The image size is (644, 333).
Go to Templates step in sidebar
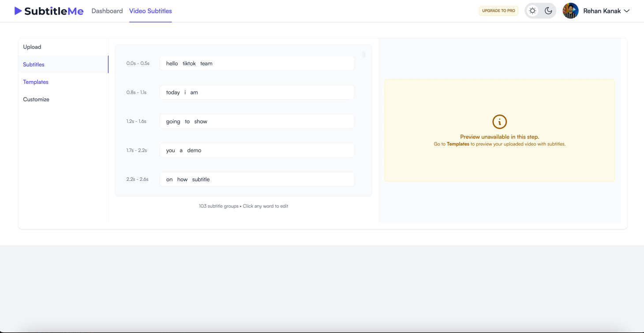pyautogui.click(x=36, y=82)
